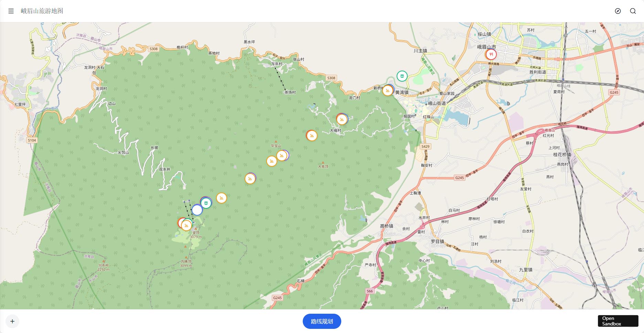This screenshot has height=333, width=644.
Task: Click the compass icon in header
Action: click(x=618, y=11)
